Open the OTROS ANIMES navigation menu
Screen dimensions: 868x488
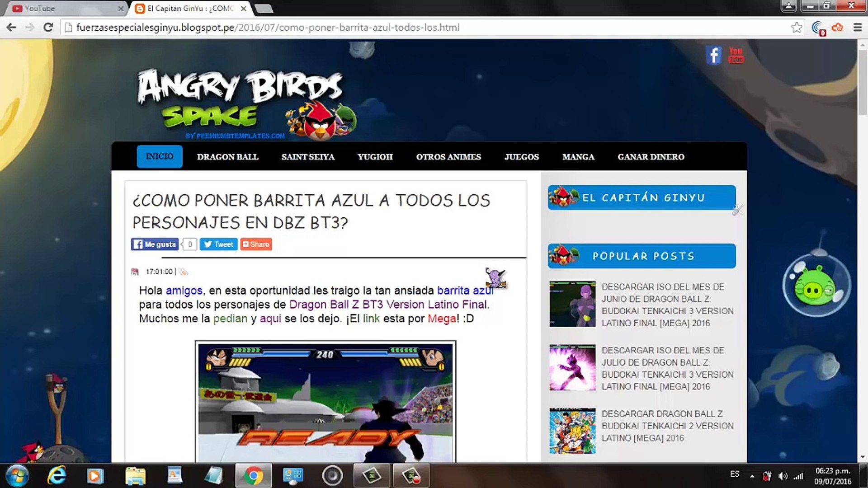tap(448, 157)
